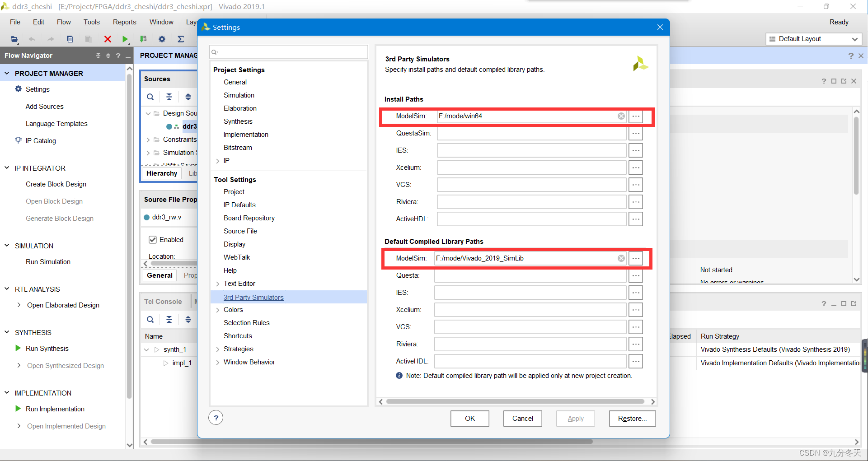The image size is (868, 461).
Task: Open the toolbar gear Settings icon
Action: (x=162, y=39)
